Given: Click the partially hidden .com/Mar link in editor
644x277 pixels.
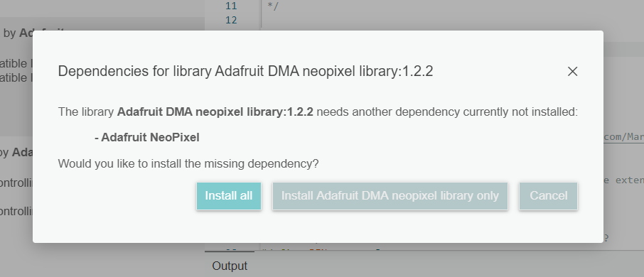Looking at the screenshot, I should tap(623, 137).
